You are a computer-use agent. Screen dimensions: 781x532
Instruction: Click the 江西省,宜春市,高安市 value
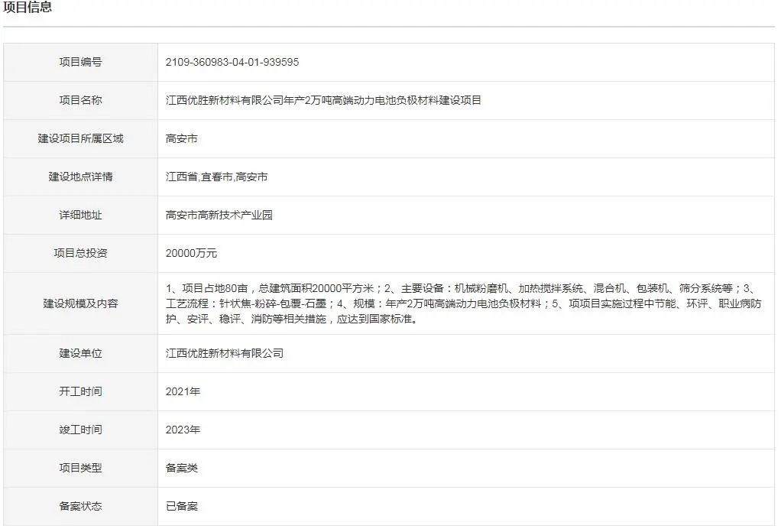pyautogui.click(x=216, y=177)
